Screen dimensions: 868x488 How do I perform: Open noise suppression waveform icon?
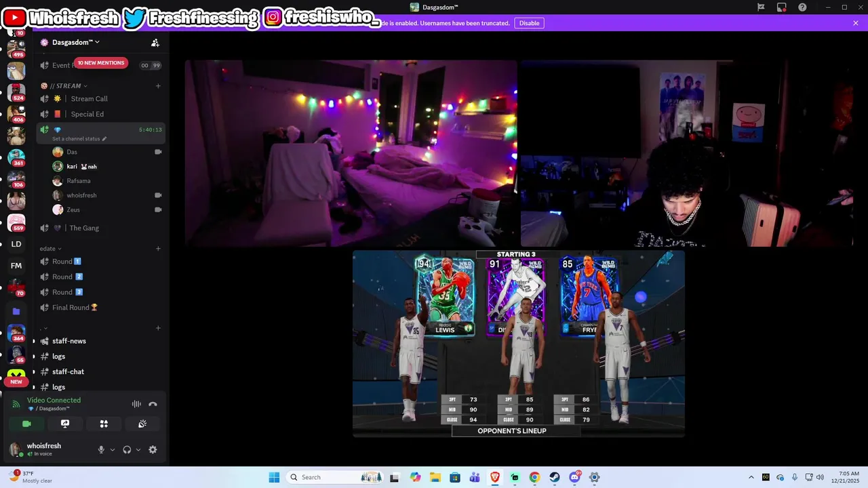(136, 404)
